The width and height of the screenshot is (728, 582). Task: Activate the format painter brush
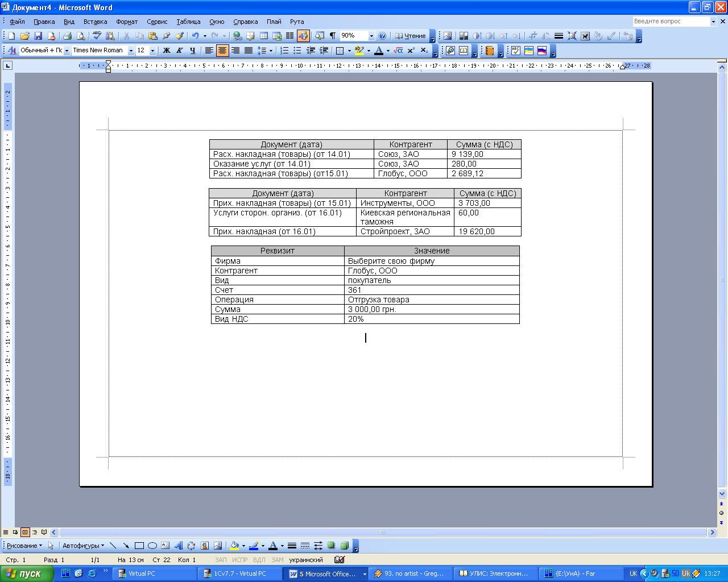(180, 36)
